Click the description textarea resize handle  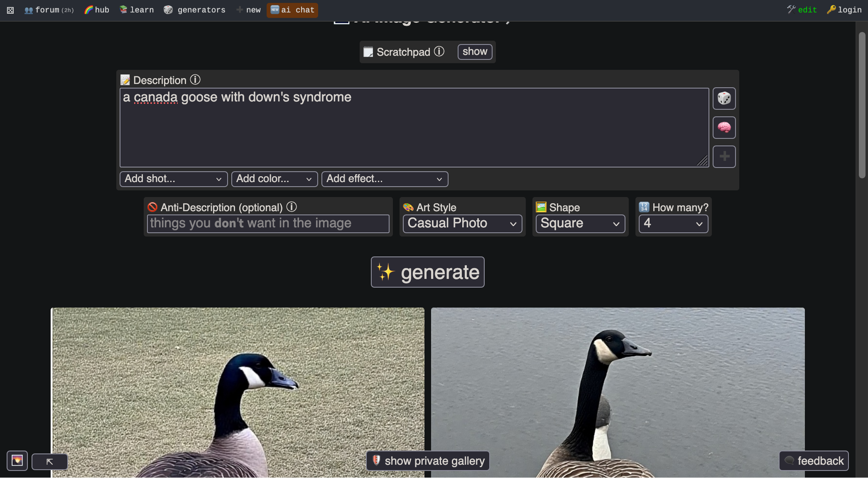[x=703, y=161]
